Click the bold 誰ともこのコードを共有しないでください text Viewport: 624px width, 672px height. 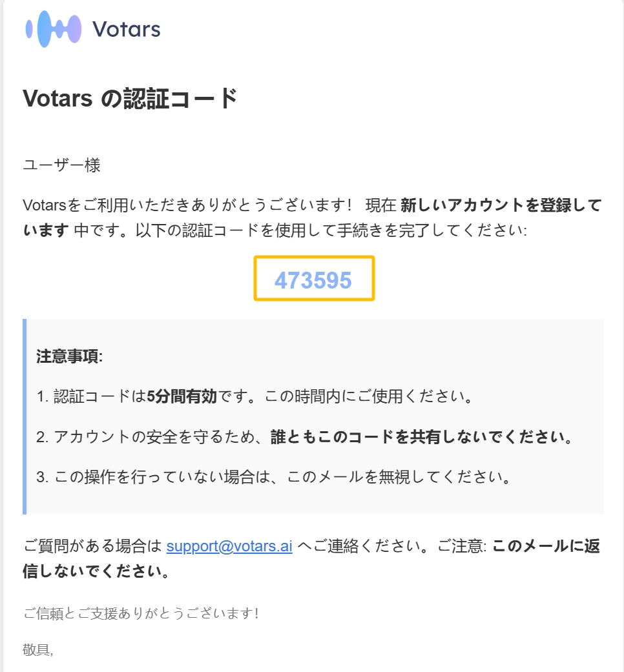tap(422, 437)
